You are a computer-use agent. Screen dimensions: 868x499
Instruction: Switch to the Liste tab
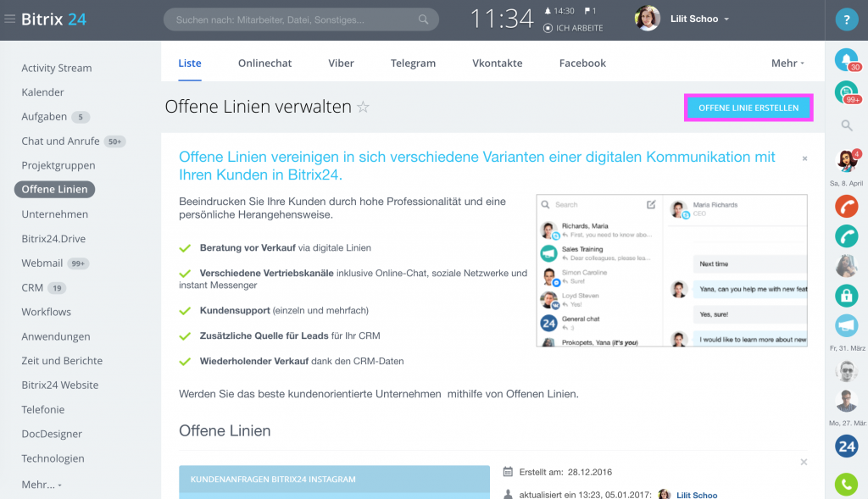(190, 63)
